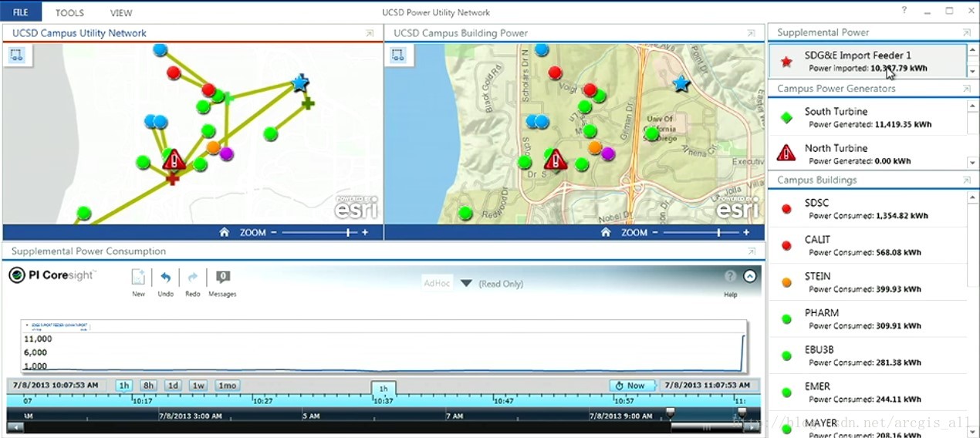The width and height of the screenshot is (980, 438).
Task: Click orange marker on Building Power map
Action: click(595, 147)
